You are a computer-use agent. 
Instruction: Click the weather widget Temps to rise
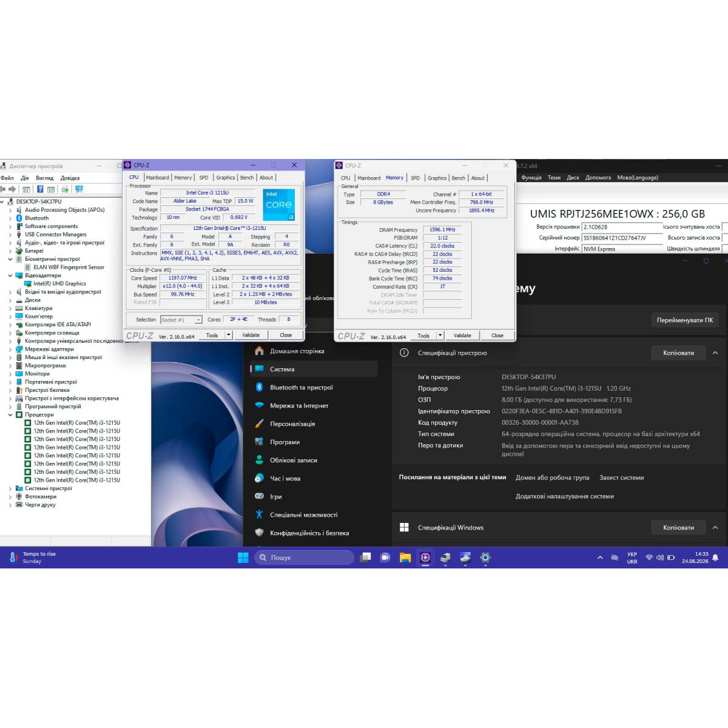click(33, 558)
